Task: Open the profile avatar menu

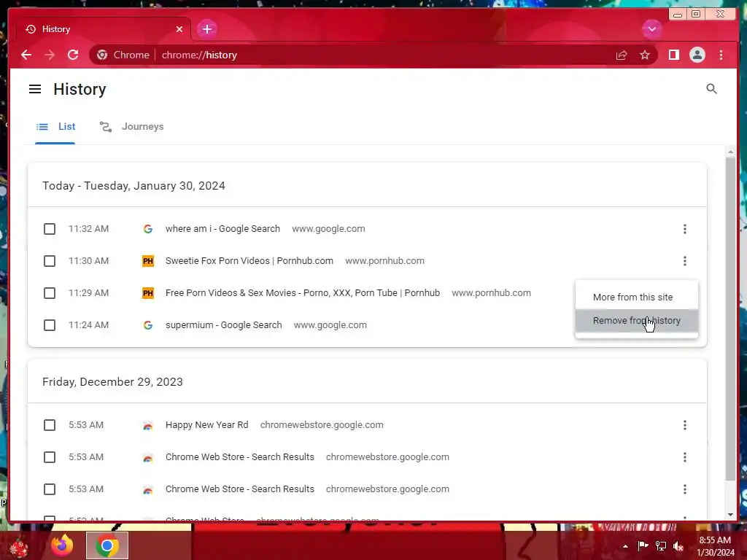Action: click(697, 55)
